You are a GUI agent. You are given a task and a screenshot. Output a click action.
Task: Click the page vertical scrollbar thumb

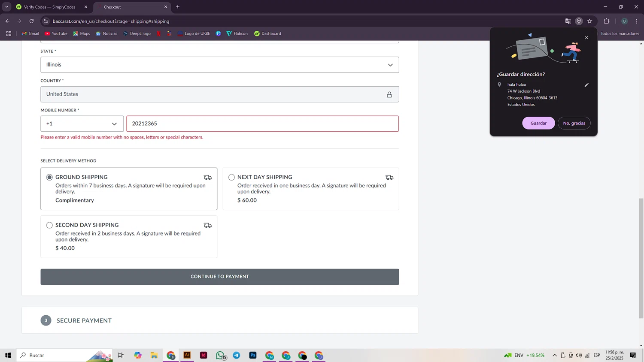(641, 258)
